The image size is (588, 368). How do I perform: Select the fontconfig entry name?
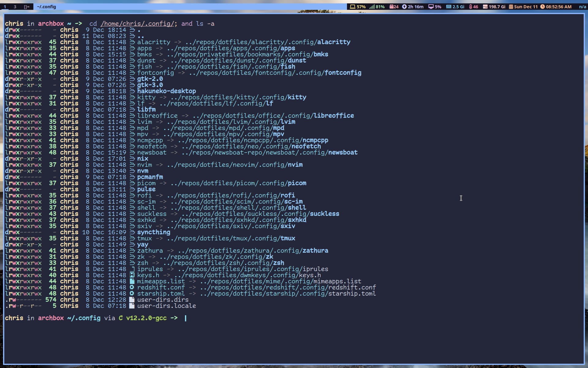click(x=156, y=73)
